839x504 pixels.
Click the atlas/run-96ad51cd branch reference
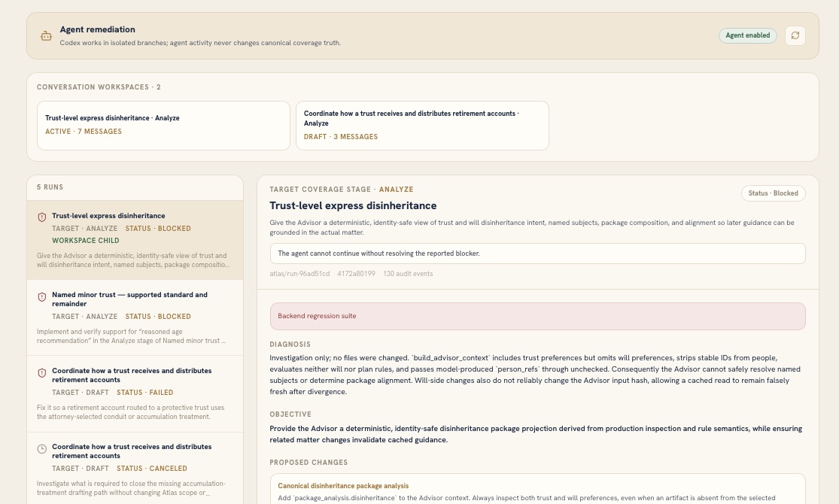click(299, 273)
